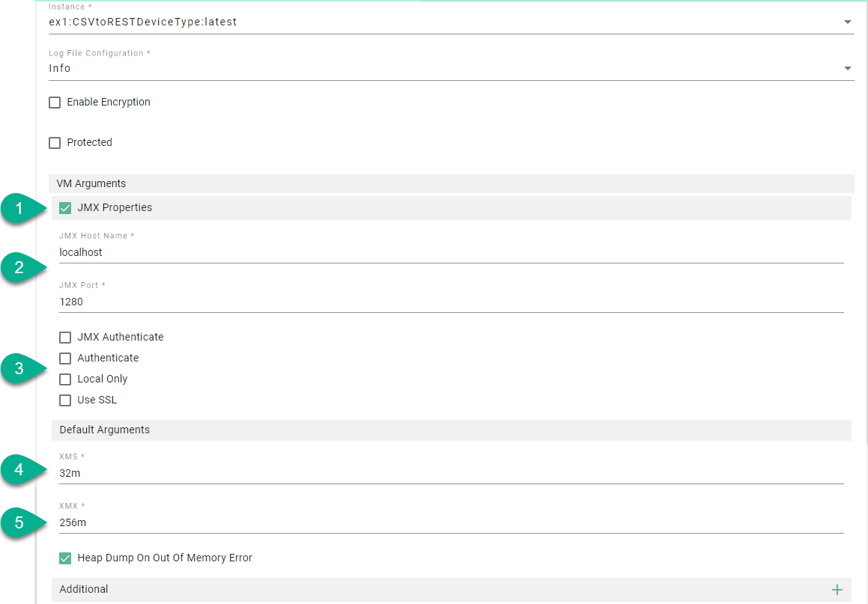This screenshot has height=604, width=868.
Task: Click callout marker number 3
Action: click(x=20, y=368)
